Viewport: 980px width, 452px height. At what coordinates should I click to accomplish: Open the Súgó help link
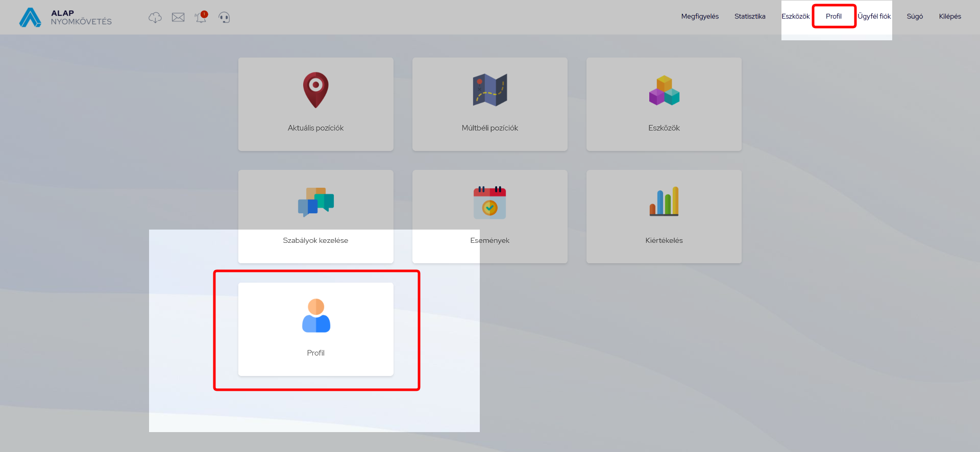pos(914,16)
